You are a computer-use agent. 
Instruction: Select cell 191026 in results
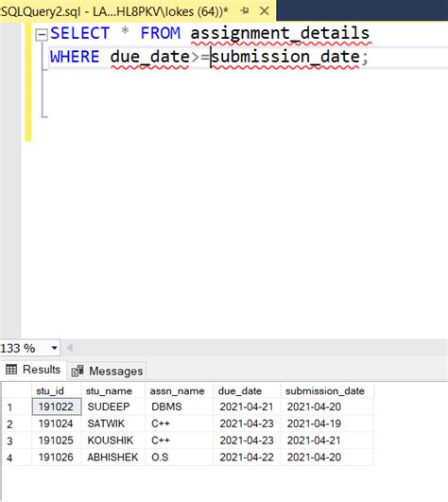point(57,458)
